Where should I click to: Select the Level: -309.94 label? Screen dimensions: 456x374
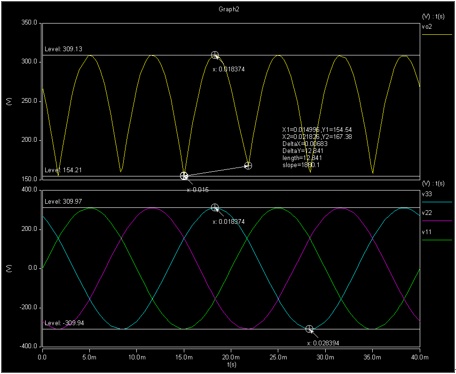[64, 323]
